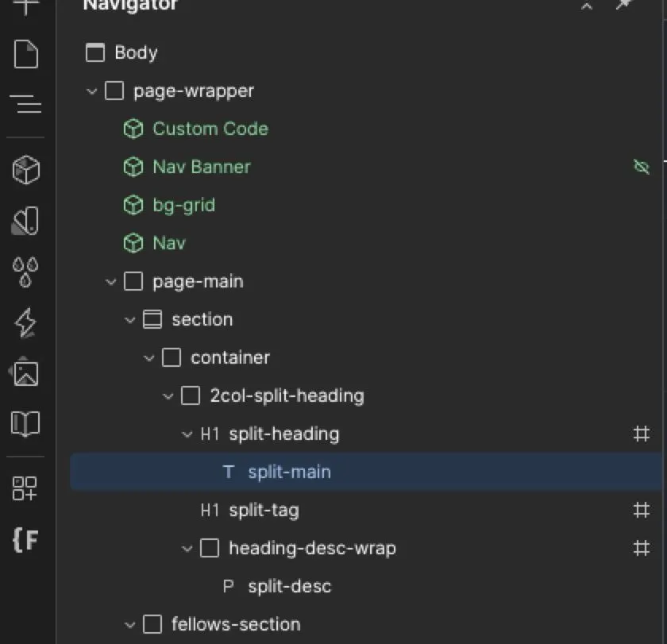Image resolution: width=667 pixels, height=644 pixels.
Task: Click the H1 icon of split-tag
Action: pyautogui.click(x=210, y=510)
